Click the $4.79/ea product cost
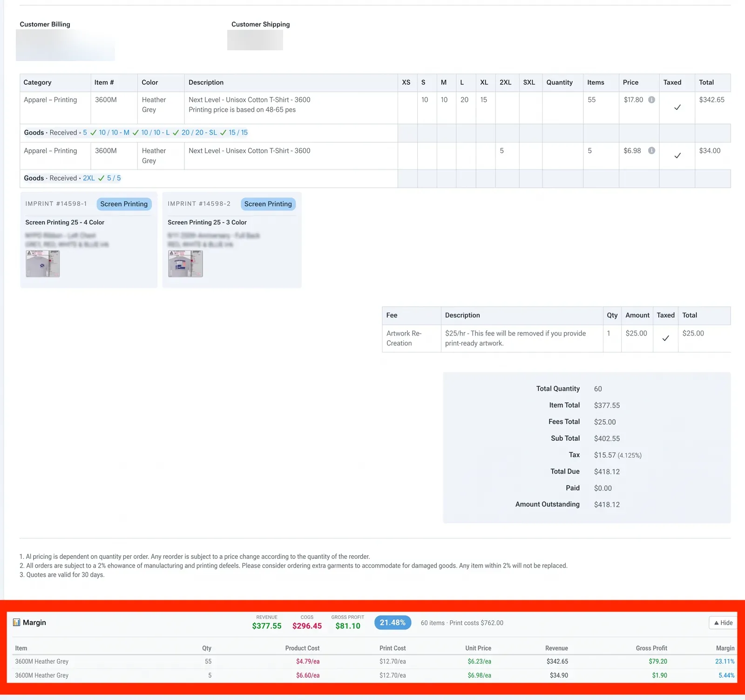 [x=308, y=661]
